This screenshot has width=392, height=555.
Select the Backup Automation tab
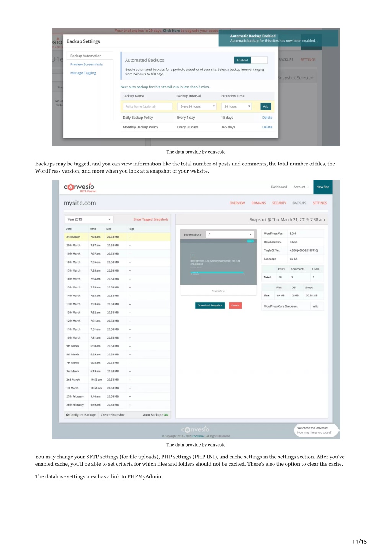click(90, 56)
